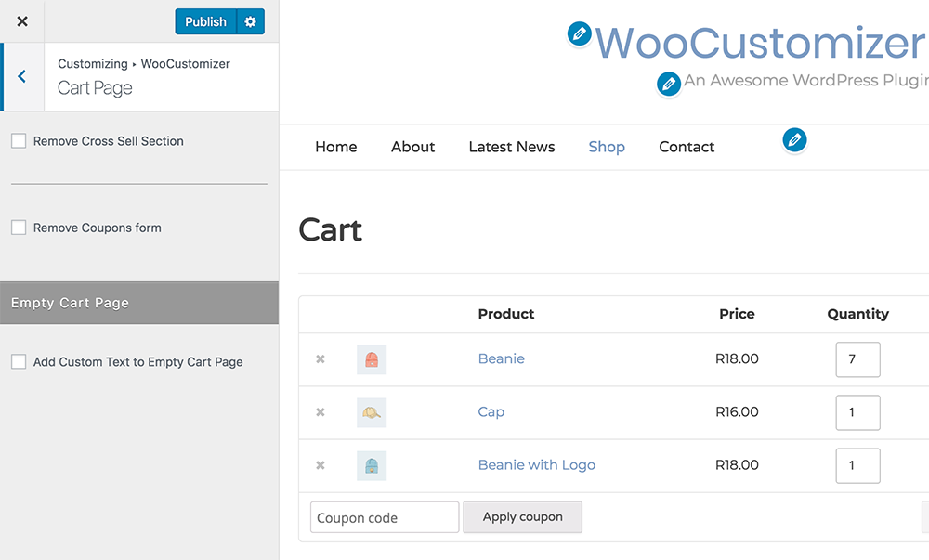Close the Customizer with the X icon

coord(22,21)
